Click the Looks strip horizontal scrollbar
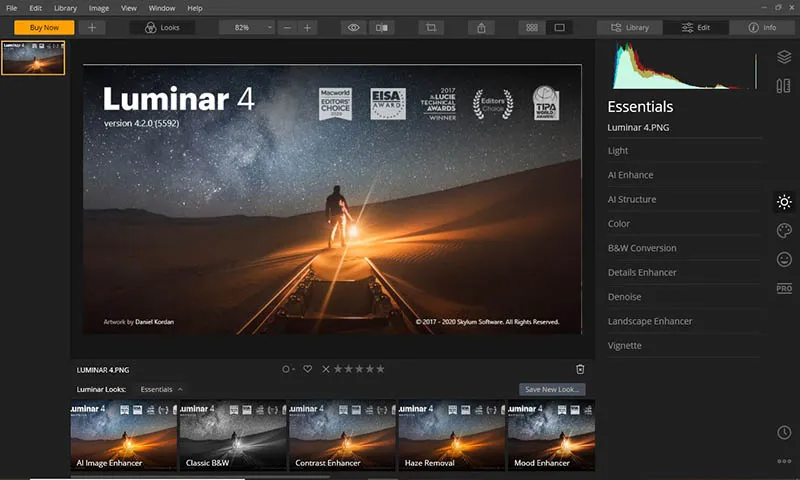This screenshot has width=800, height=480. click(200, 477)
